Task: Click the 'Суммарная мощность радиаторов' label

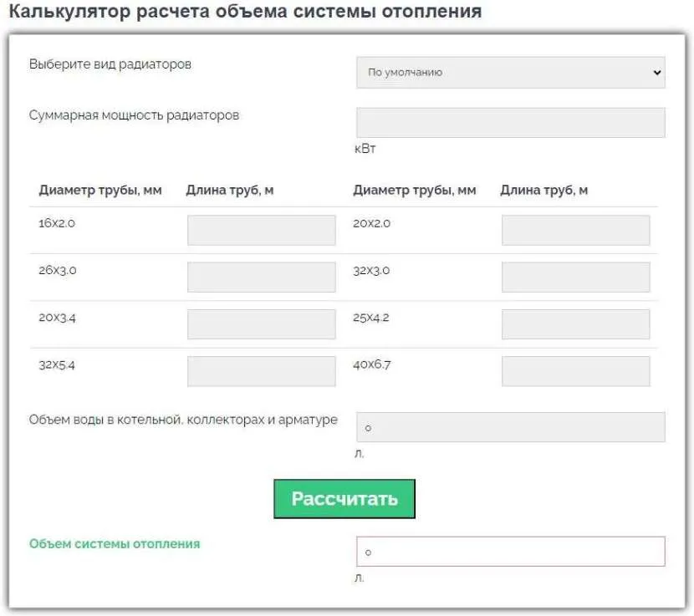Action: click(134, 115)
